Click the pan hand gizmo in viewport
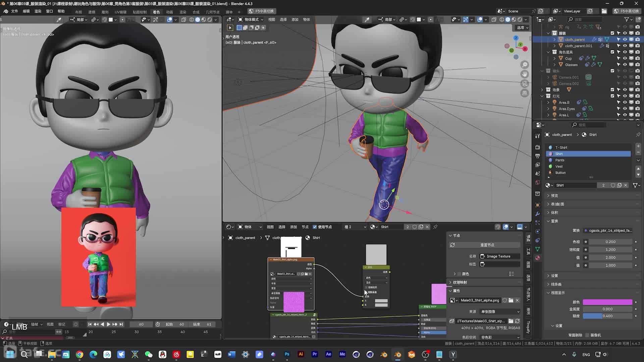 pyautogui.click(x=525, y=74)
